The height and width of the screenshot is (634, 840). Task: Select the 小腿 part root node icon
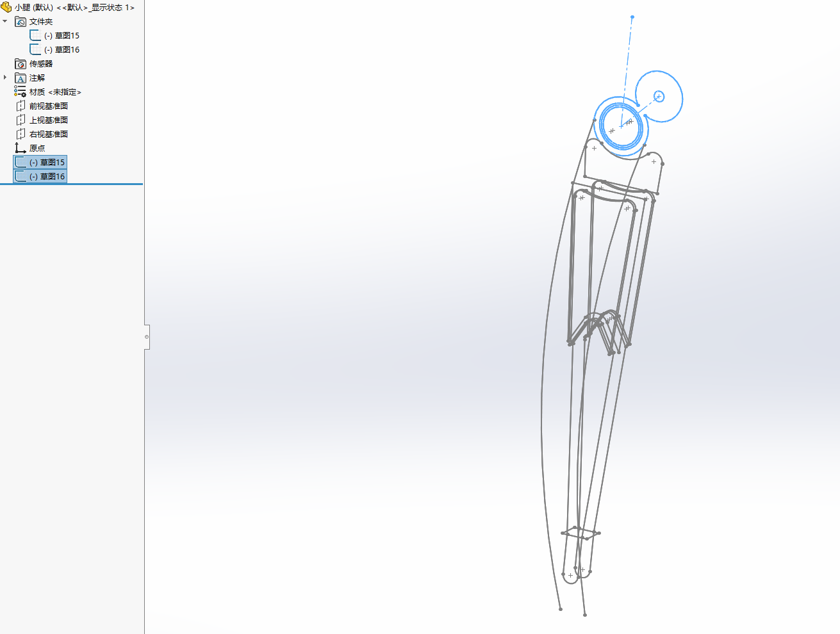(6, 7)
